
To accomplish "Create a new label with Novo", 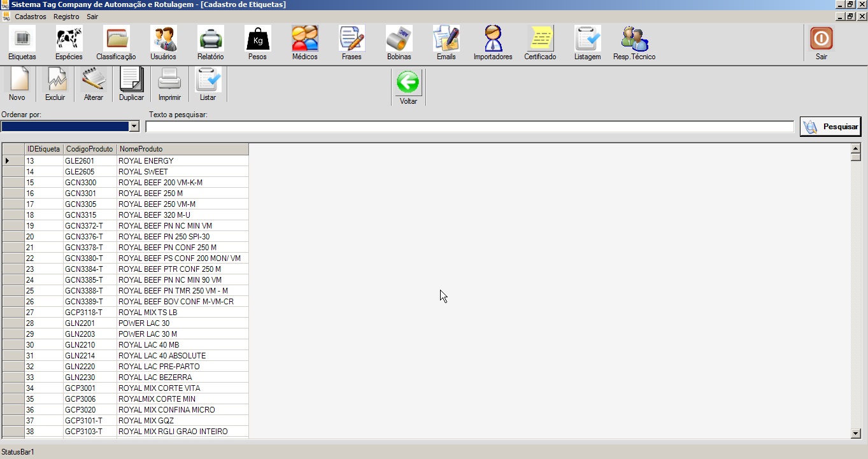I will point(17,80).
